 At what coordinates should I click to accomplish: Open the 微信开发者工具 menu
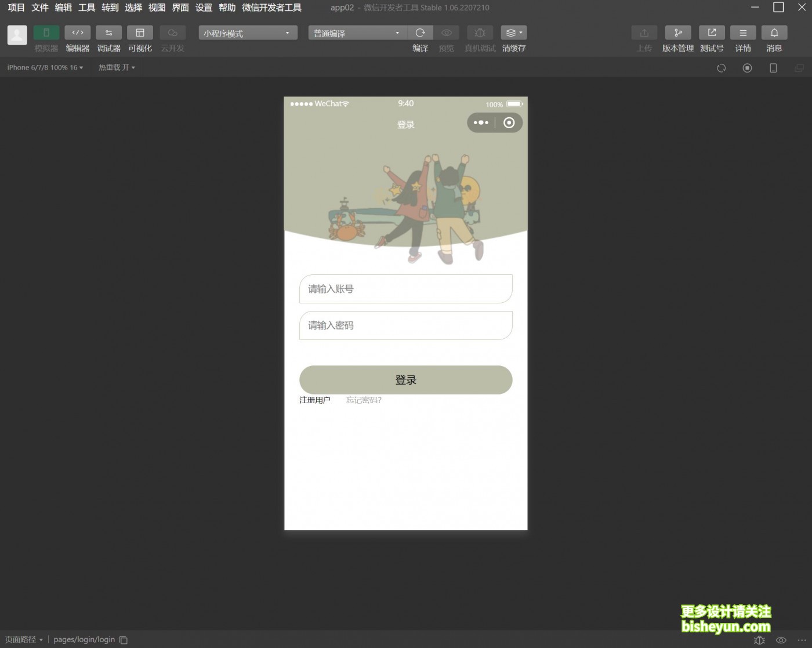click(x=272, y=8)
